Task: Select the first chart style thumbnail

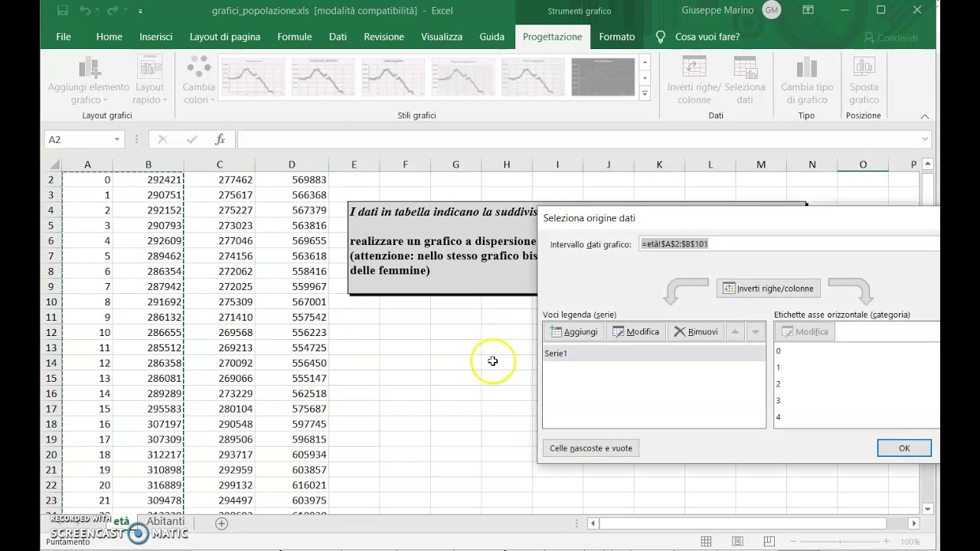Action: pyautogui.click(x=253, y=77)
